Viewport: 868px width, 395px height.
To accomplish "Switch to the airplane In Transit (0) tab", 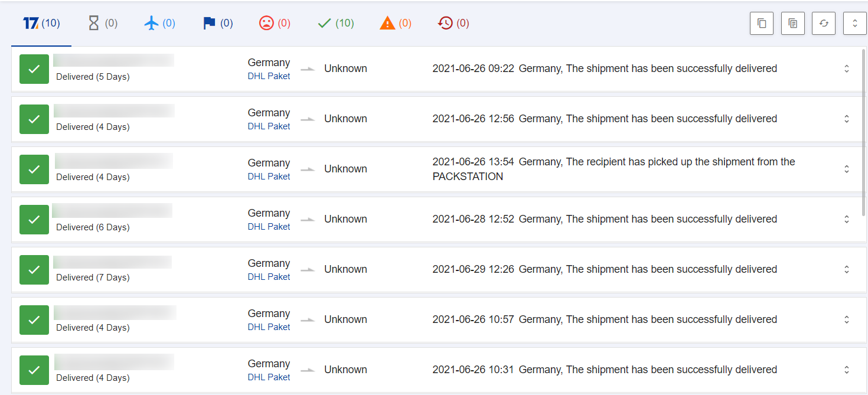I will tap(159, 24).
